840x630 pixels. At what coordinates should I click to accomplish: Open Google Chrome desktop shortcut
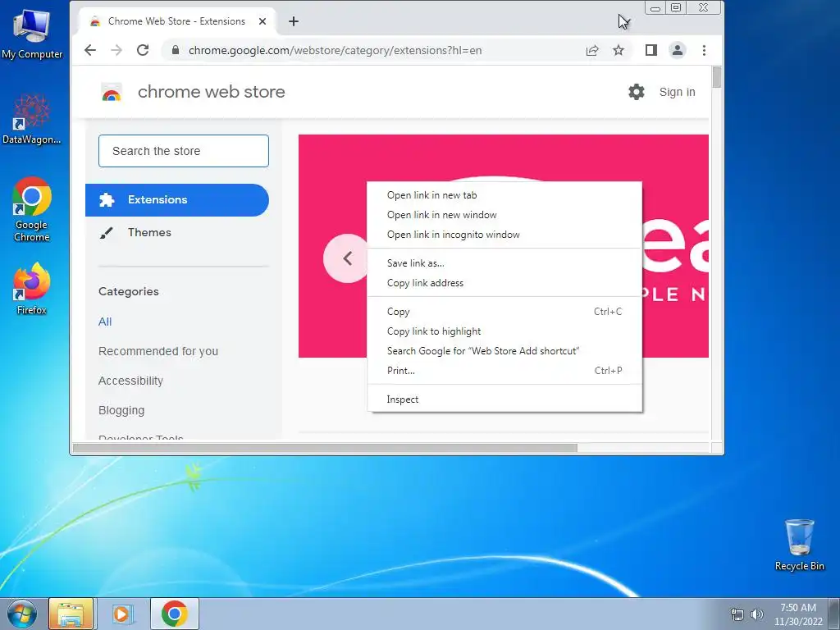click(32, 209)
